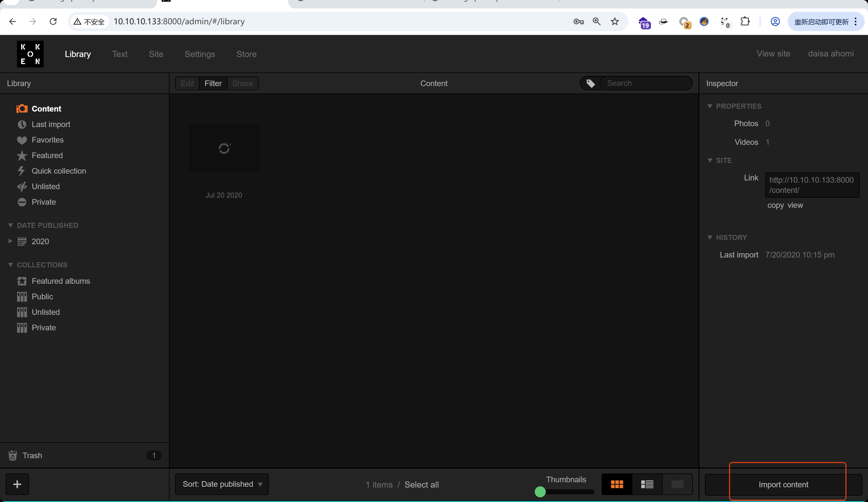Select the Content camera icon
868x502 pixels.
(22, 109)
